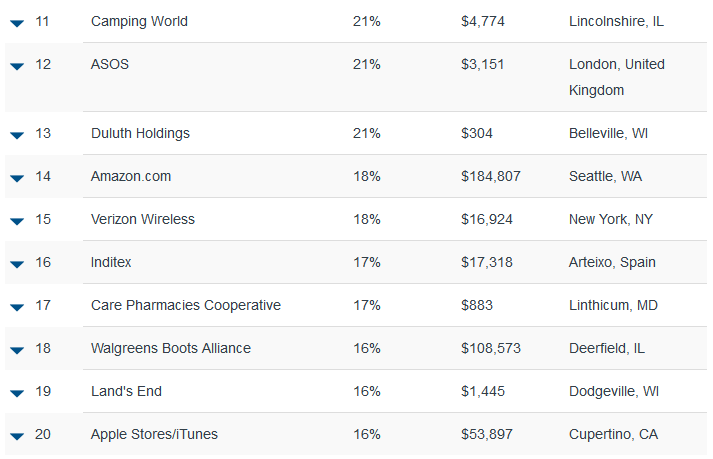Expand row 13 Duluth Holdings
Screen dimensions: 713x459
coord(17,135)
